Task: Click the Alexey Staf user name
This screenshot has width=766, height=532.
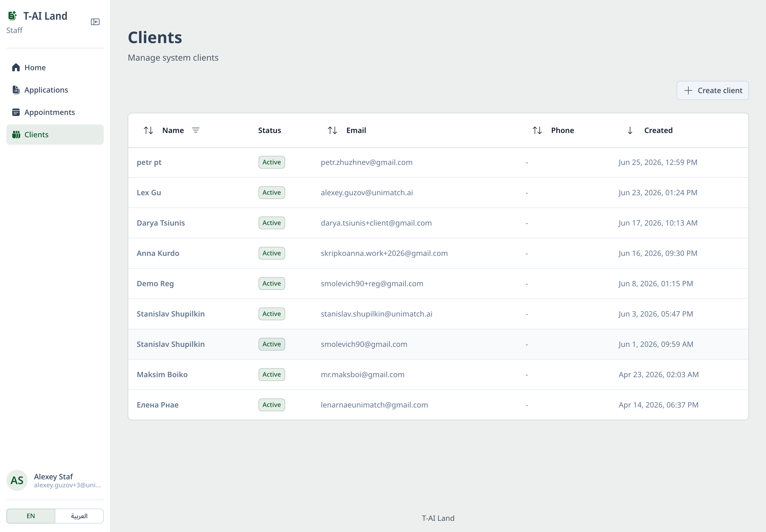Action: [53, 477]
